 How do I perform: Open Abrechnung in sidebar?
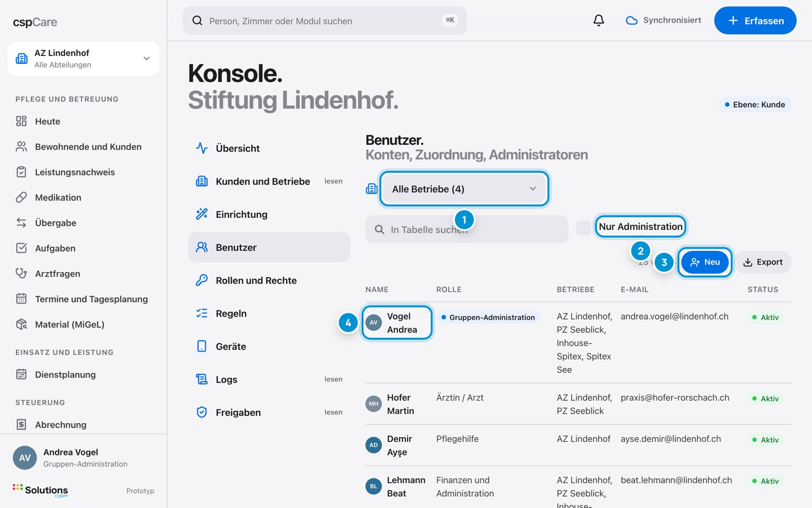coord(84,425)
